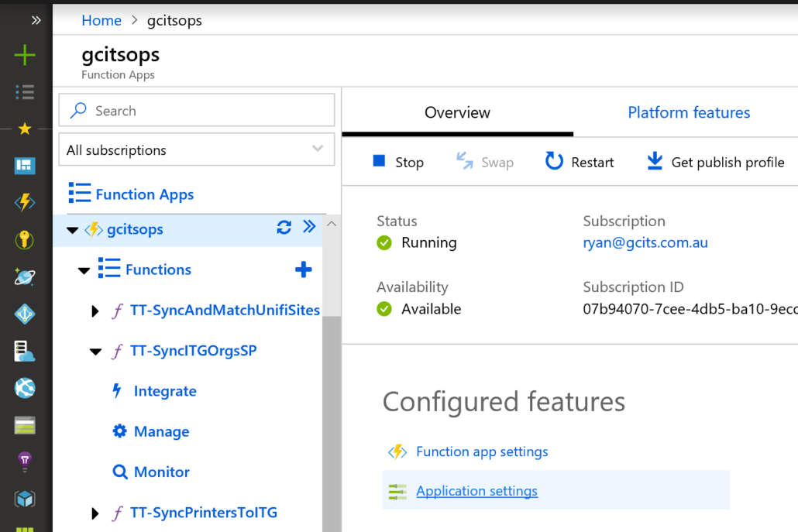
Task: Stop the function app
Action: click(x=398, y=162)
